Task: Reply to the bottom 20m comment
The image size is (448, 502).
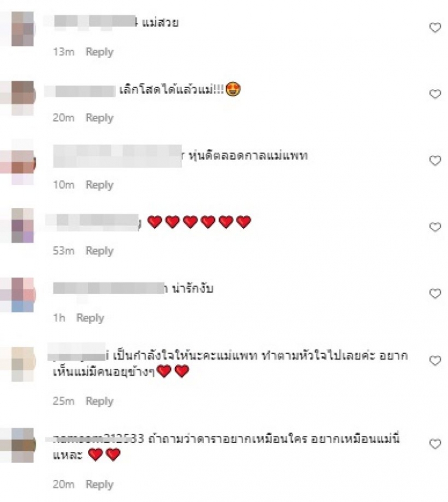Action: coord(99,485)
